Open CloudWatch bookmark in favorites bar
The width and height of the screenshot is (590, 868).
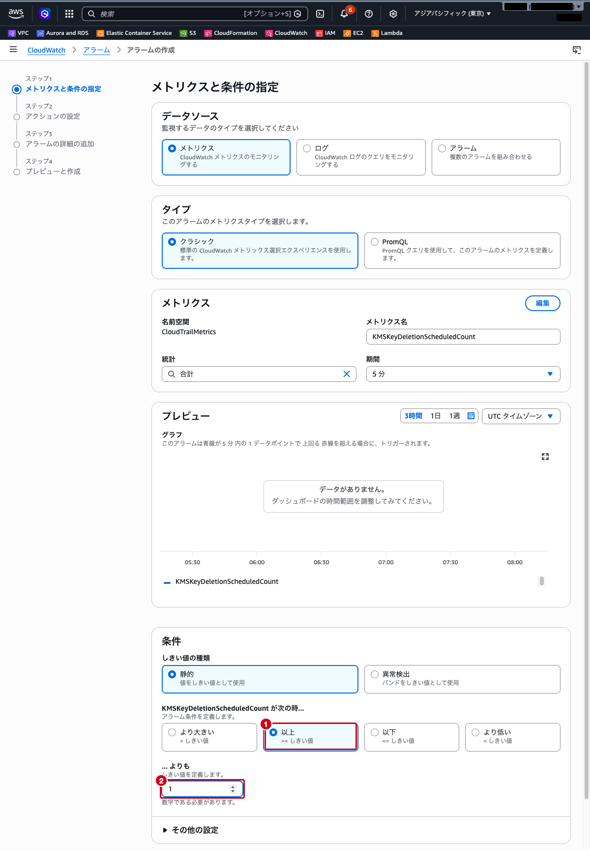(x=286, y=33)
